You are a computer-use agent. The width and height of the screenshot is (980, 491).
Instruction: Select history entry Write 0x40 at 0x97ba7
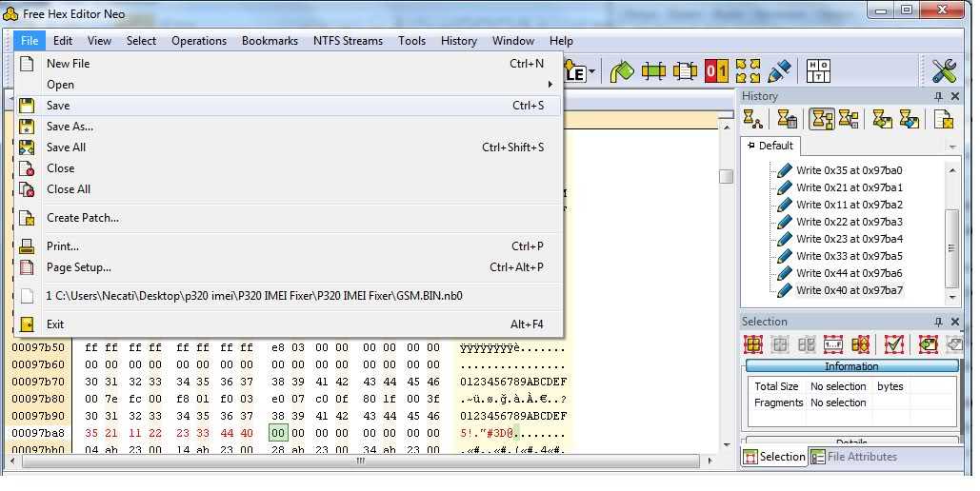(x=850, y=290)
